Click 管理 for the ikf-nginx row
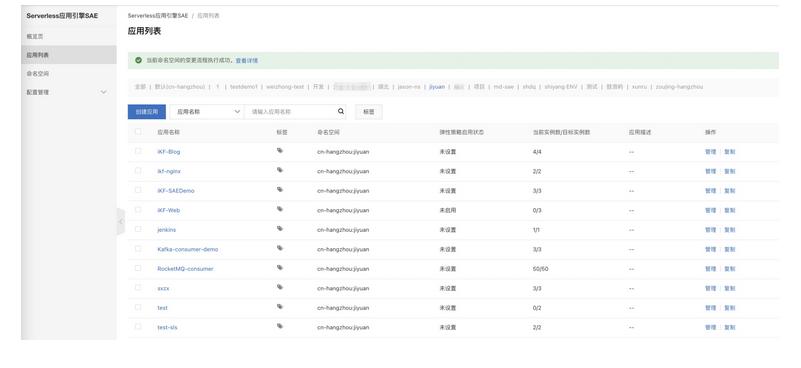Image resolution: width=801 pixels, height=368 pixels. pos(710,171)
